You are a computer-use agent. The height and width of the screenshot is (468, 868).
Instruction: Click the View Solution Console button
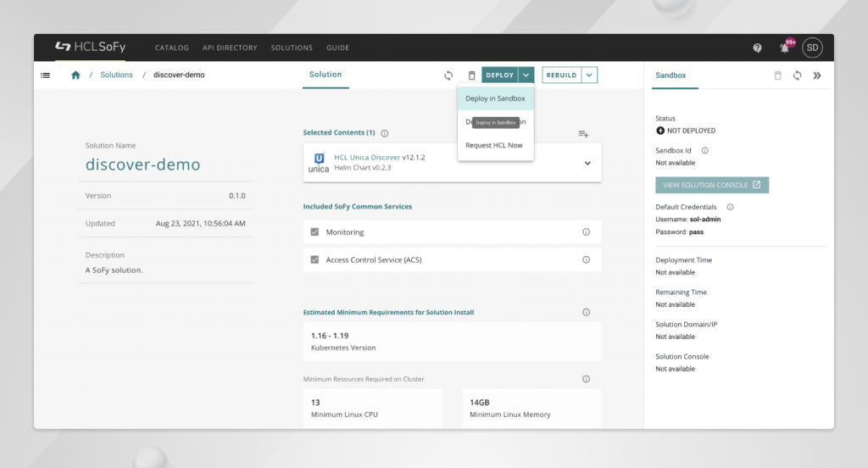711,185
